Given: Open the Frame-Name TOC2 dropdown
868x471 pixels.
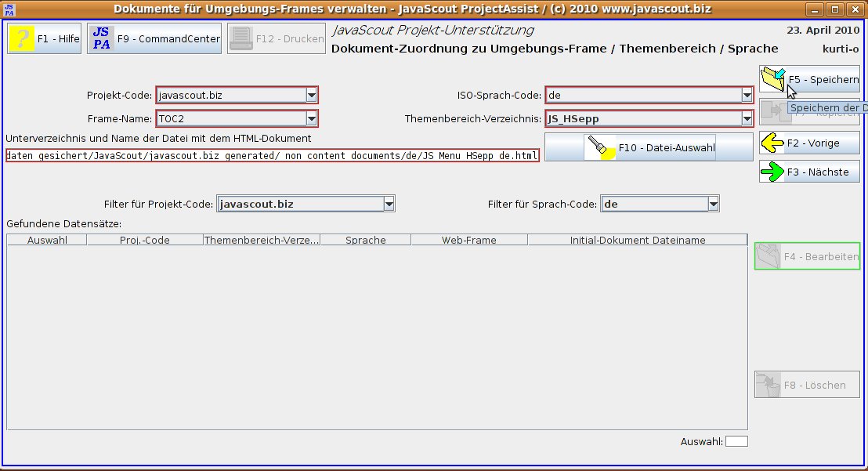Looking at the screenshot, I should pyautogui.click(x=311, y=118).
